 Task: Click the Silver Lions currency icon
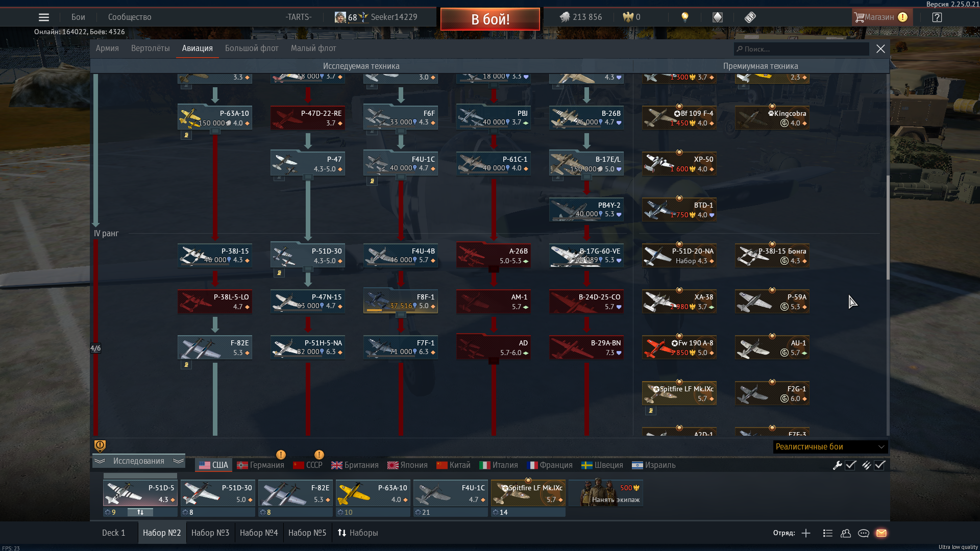[565, 17]
